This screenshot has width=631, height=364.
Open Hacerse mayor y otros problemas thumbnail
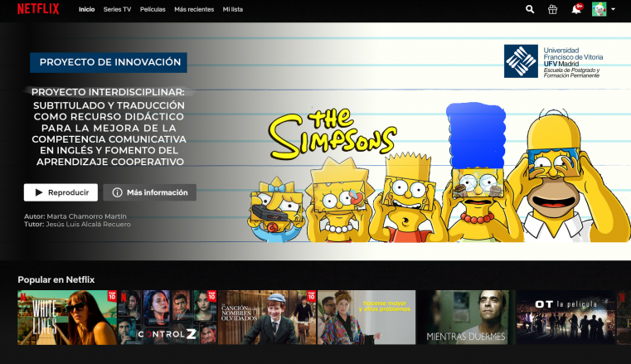[x=366, y=318]
